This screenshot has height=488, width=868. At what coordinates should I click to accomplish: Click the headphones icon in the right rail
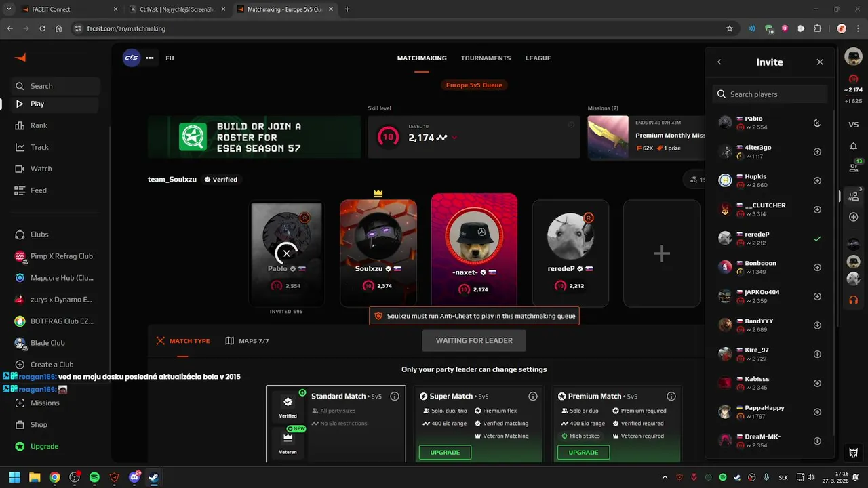coord(853,299)
